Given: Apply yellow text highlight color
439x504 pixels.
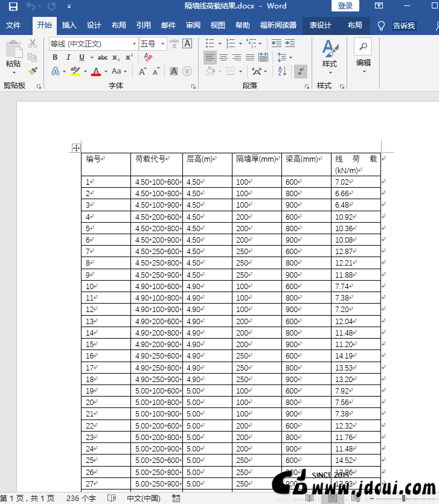Looking at the screenshot, I should point(75,71).
